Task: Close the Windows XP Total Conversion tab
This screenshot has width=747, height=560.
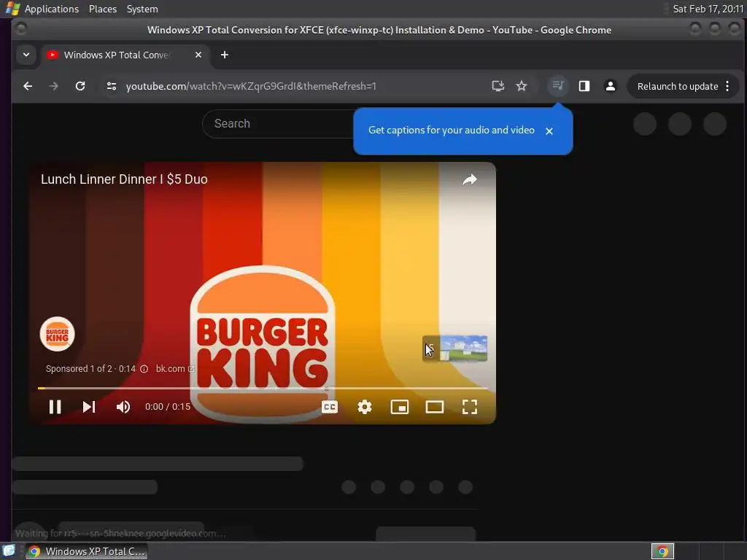Action: pyautogui.click(x=198, y=55)
